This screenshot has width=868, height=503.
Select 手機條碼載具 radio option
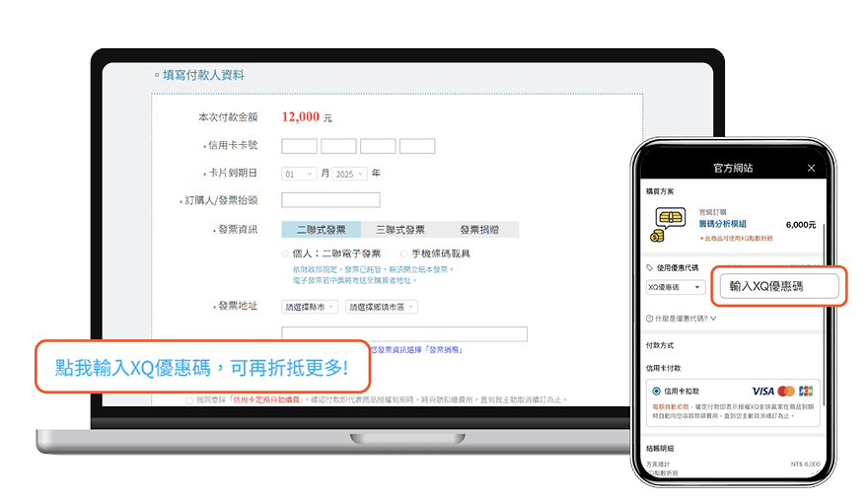click(x=404, y=254)
